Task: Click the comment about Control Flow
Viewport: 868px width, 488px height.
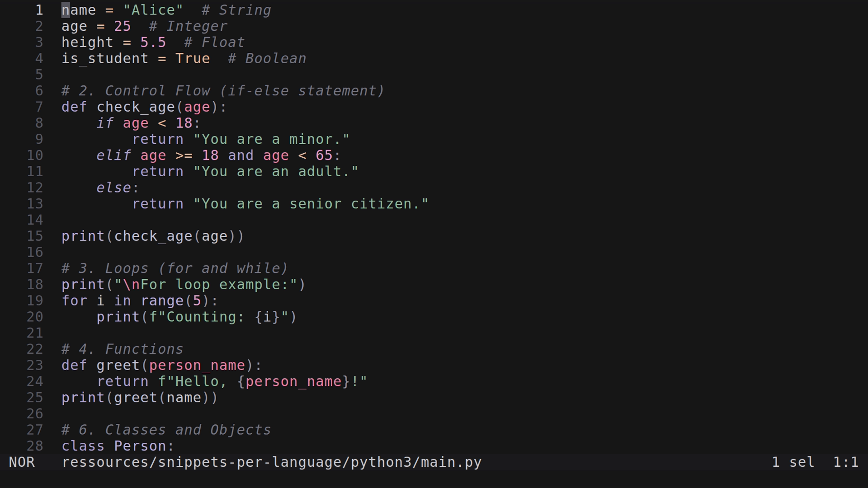Action: (222, 90)
